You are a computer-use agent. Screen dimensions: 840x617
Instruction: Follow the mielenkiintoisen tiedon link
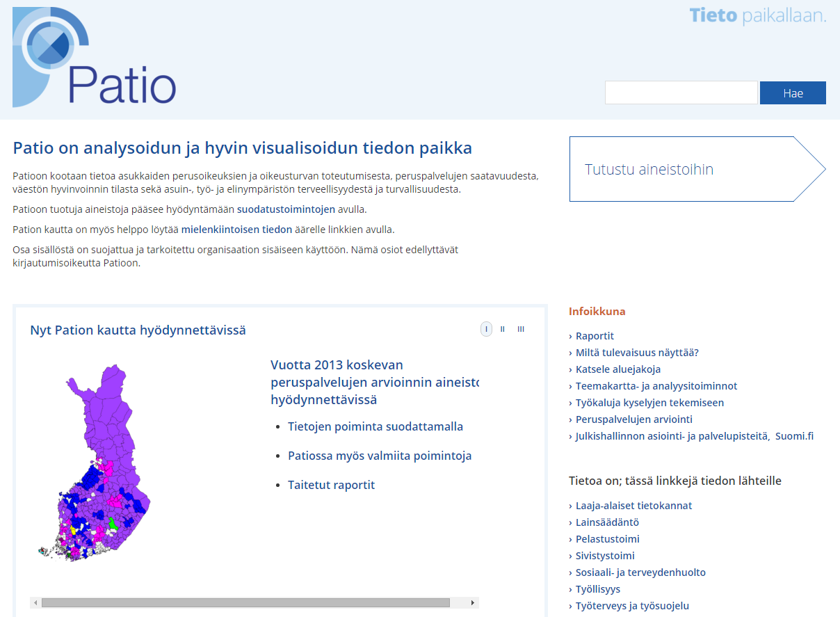point(236,230)
